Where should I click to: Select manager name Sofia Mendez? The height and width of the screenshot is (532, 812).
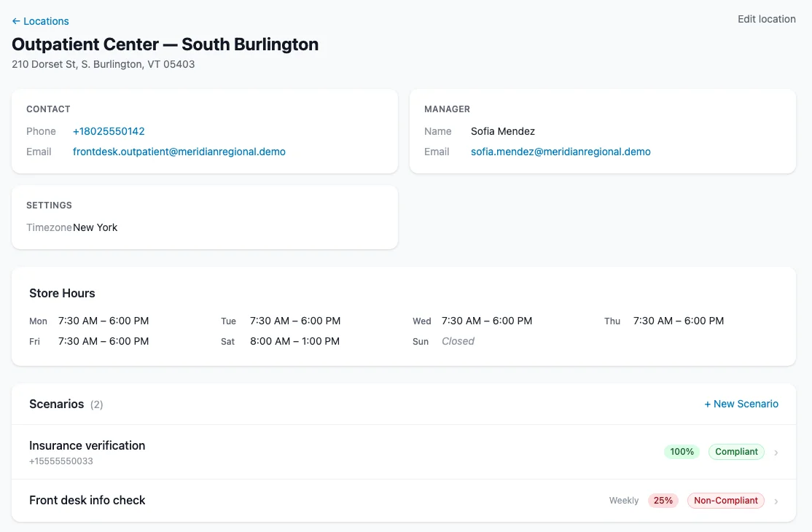click(x=502, y=131)
